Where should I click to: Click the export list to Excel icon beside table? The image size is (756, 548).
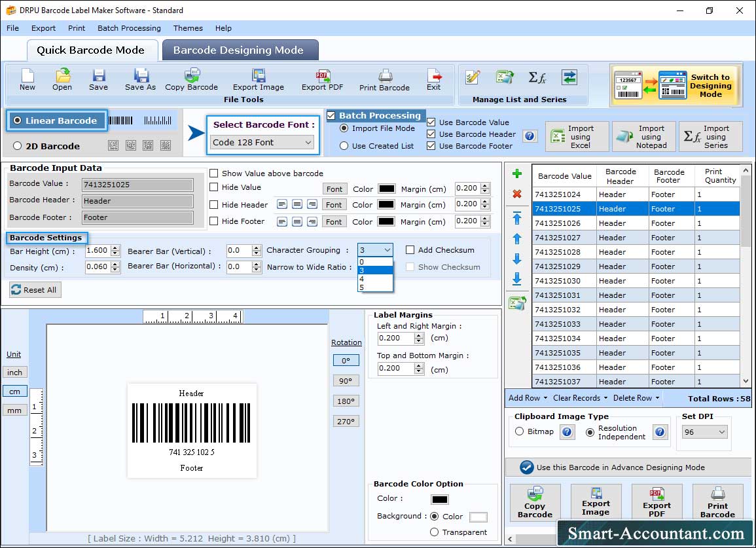coord(517,303)
